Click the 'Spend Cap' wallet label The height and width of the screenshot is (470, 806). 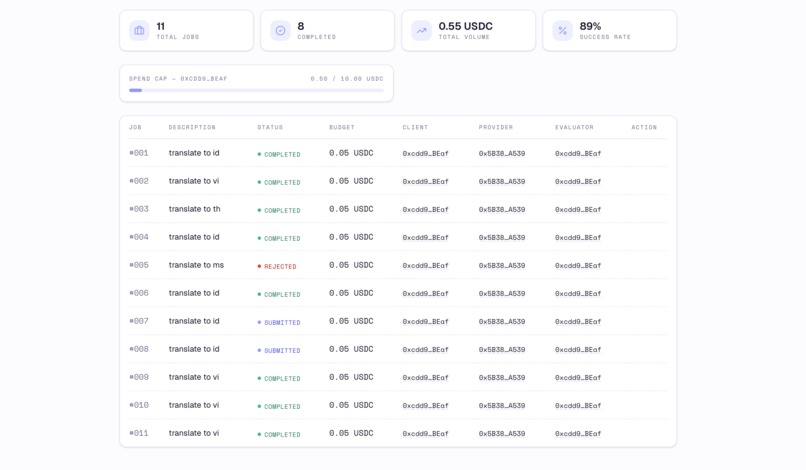click(178, 79)
